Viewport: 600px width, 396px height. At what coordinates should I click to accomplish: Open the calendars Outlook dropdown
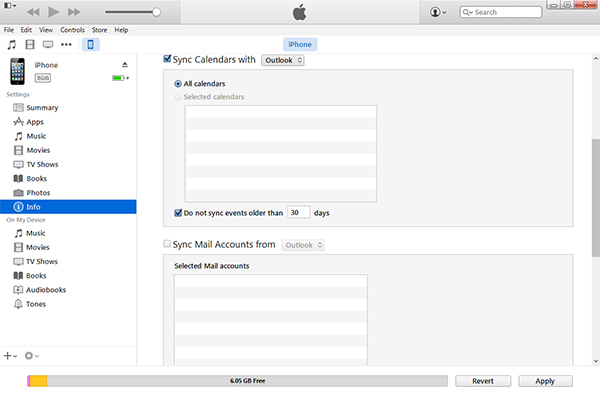283,60
